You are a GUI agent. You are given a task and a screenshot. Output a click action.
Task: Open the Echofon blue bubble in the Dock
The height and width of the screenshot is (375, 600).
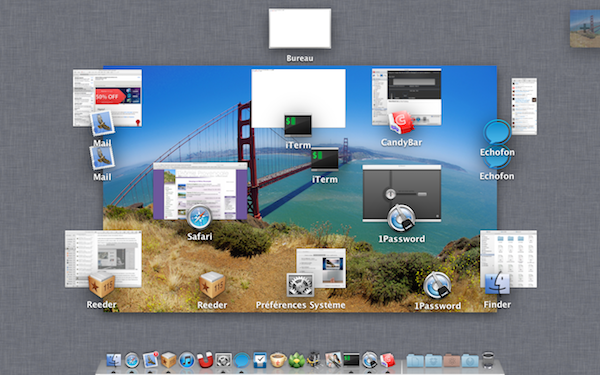pos(242,360)
